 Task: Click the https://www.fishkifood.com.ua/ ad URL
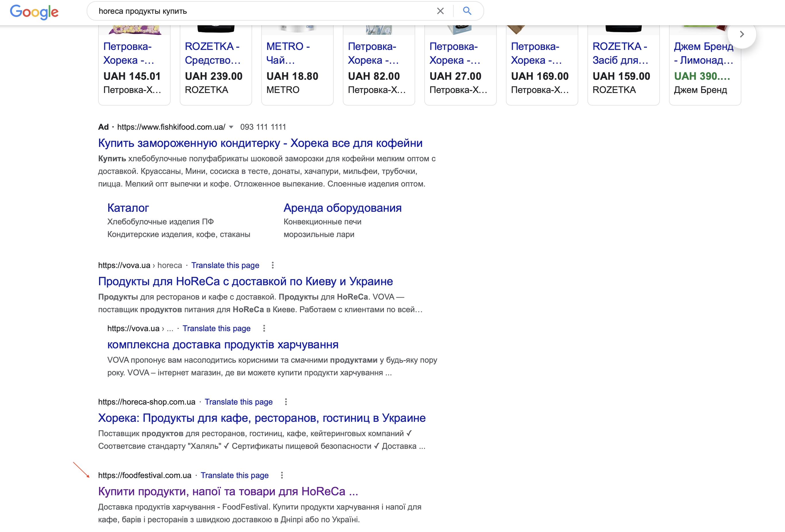click(x=171, y=127)
